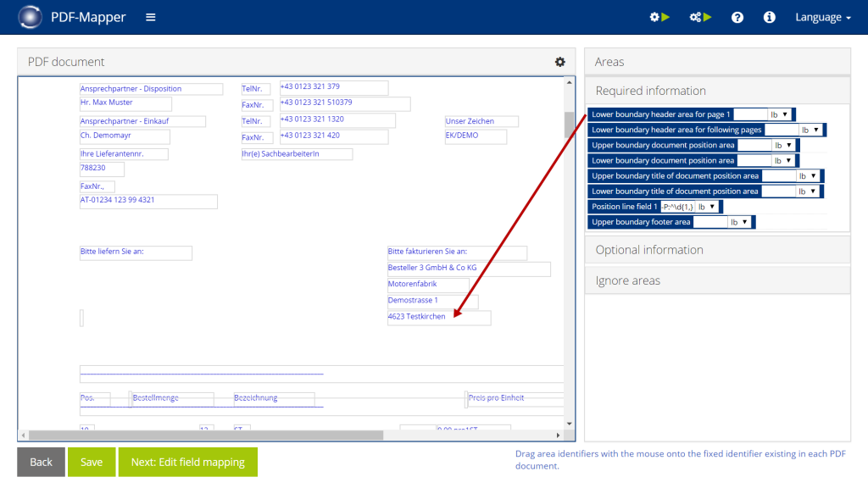Select the 'AT-01234 123 99 4321' field
The image size is (868, 488).
pos(148,202)
